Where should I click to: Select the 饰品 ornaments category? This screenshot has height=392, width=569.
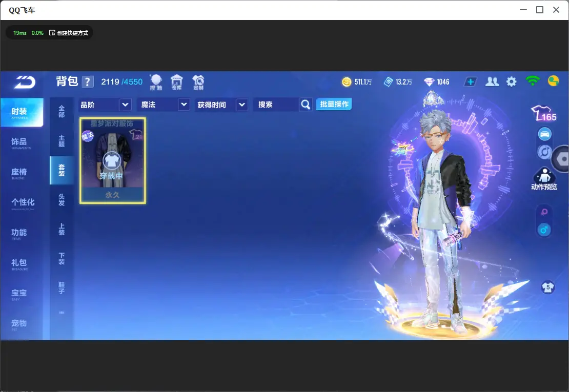(22, 142)
